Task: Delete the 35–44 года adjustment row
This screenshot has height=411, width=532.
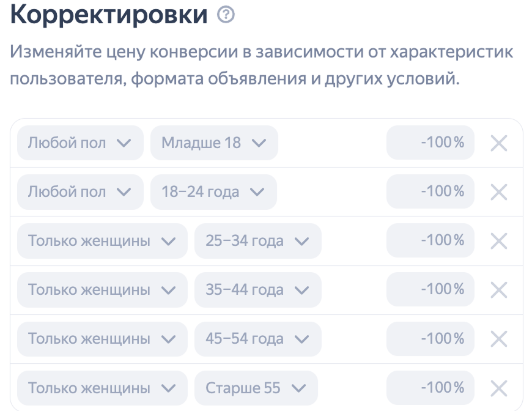Action: click(499, 290)
